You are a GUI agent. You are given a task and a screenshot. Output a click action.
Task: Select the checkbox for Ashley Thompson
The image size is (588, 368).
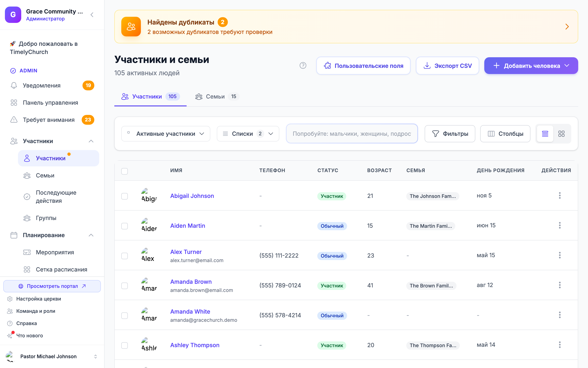click(124, 346)
